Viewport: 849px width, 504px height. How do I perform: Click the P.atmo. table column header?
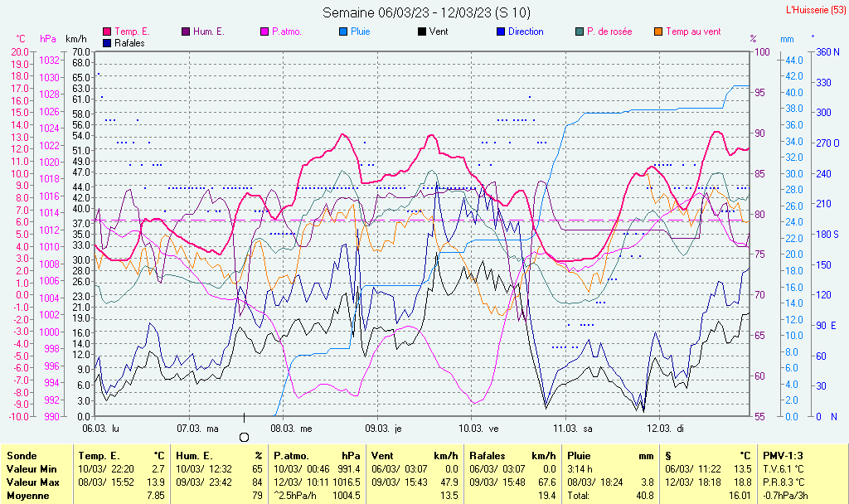click(291, 456)
